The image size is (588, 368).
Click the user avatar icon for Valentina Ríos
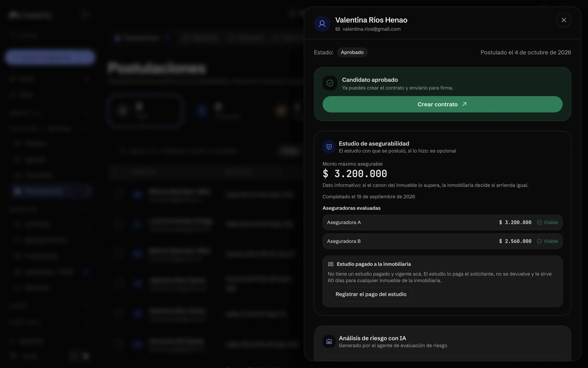[x=322, y=24]
